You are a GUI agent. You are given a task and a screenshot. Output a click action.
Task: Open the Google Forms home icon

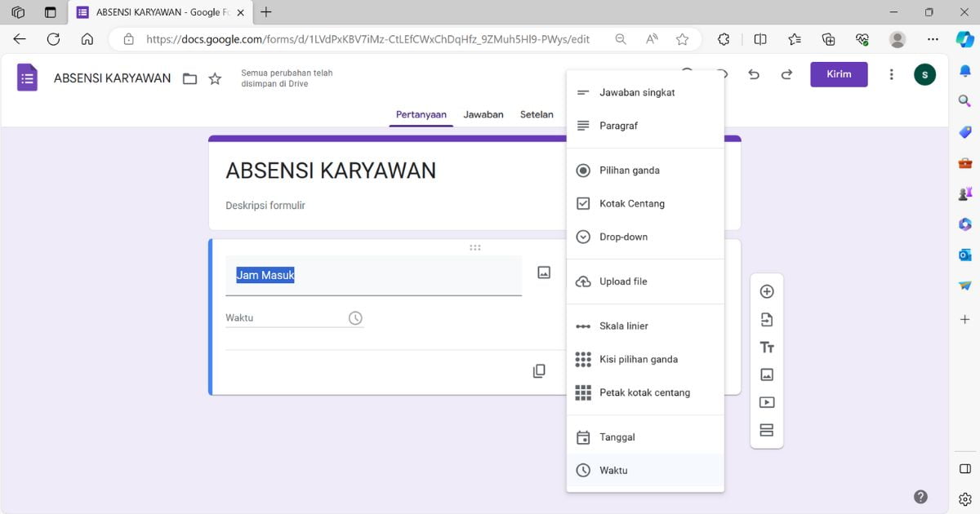point(28,78)
